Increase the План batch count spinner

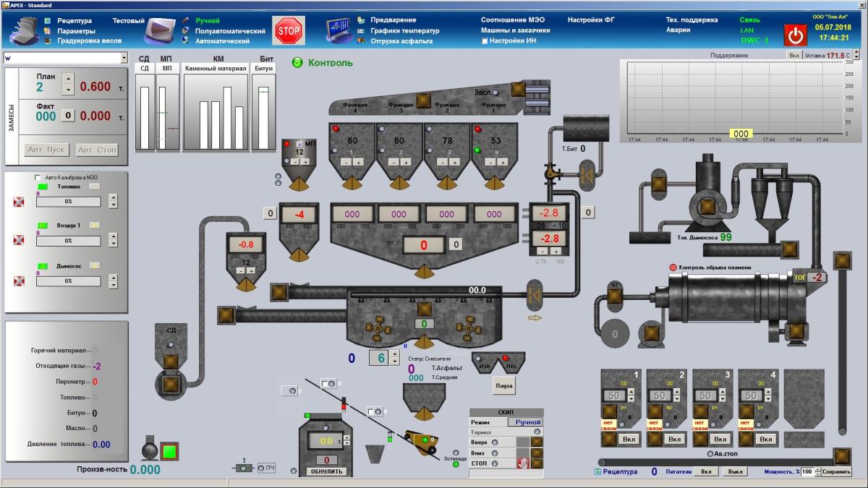pyautogui.click(x=68, y=79)
